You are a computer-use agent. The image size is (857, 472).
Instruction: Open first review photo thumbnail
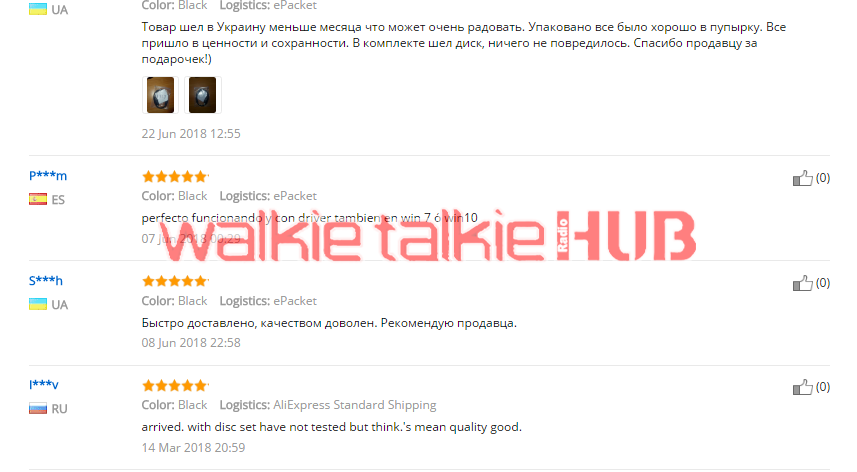point(160,95)
